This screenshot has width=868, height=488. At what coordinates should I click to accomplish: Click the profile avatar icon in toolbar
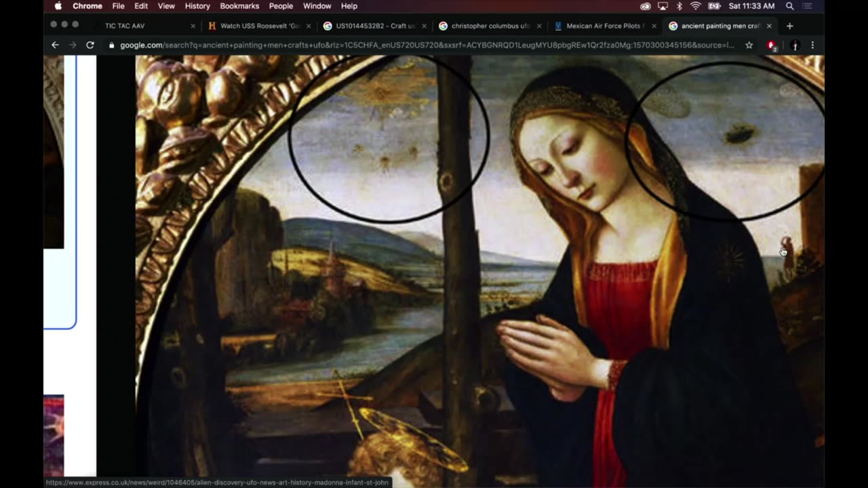(795, 45)
